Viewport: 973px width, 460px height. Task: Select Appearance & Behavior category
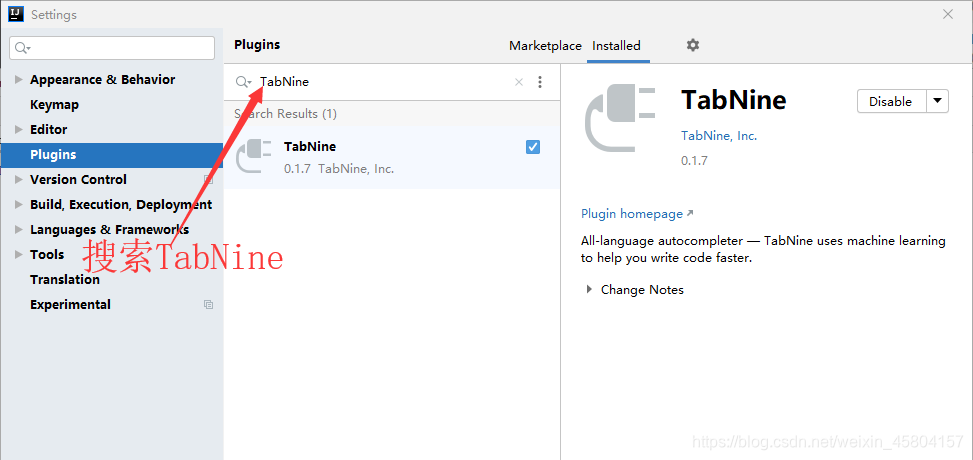102,79
